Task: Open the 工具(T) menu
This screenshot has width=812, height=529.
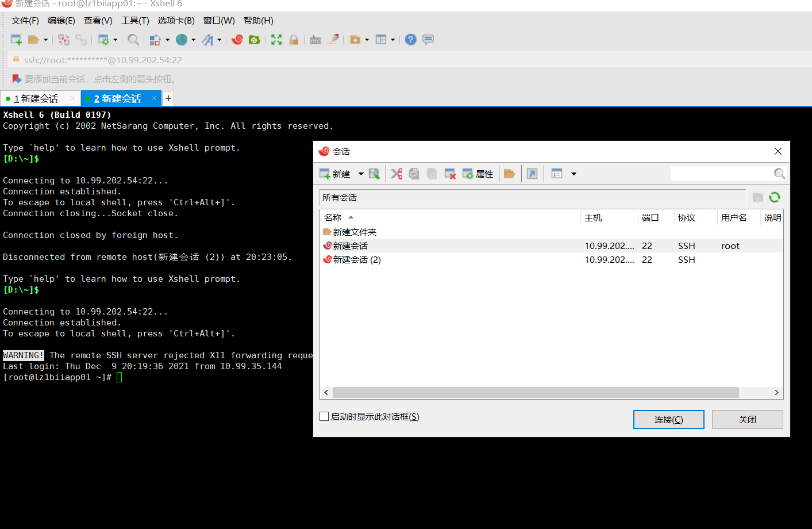Action: tap(135, 21)
